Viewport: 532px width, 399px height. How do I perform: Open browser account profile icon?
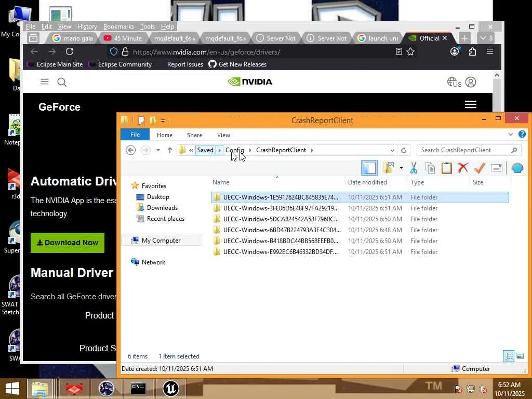pos(455,51)
